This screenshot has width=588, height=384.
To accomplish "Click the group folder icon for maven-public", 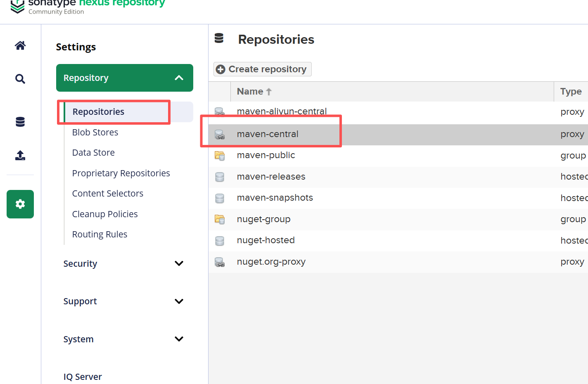I will (x=220, y=156).
